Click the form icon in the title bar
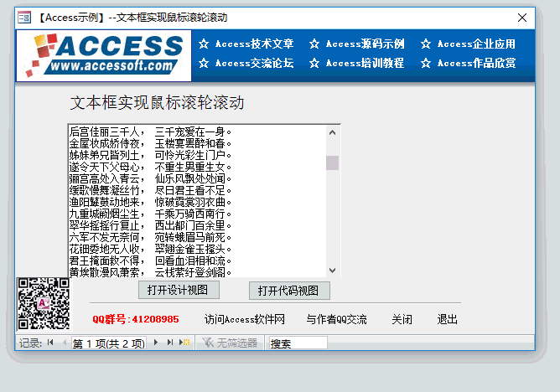The width and height of the screenshot is (560, 392). coord(24,17)
